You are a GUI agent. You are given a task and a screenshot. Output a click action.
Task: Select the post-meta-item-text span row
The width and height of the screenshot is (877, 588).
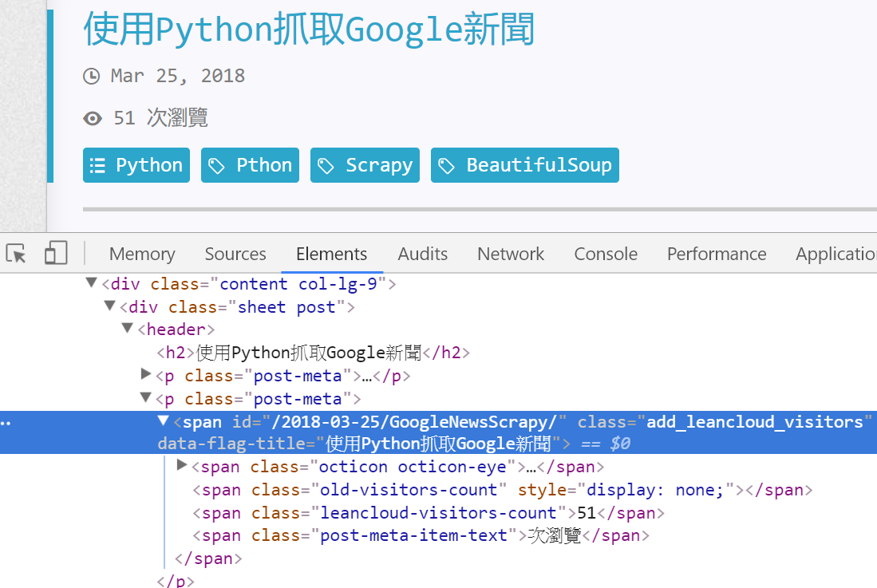[x=421, y=535]
